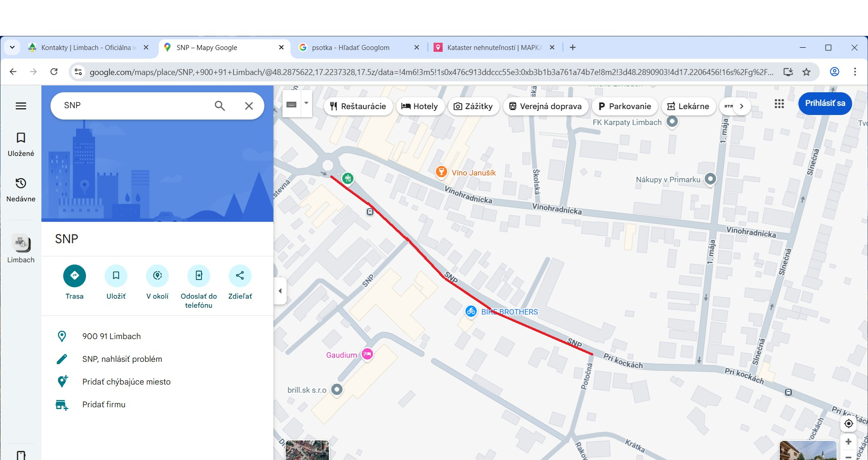Click the search magnifier icon
The image size is (868, 460).
[x=220, y=106]
